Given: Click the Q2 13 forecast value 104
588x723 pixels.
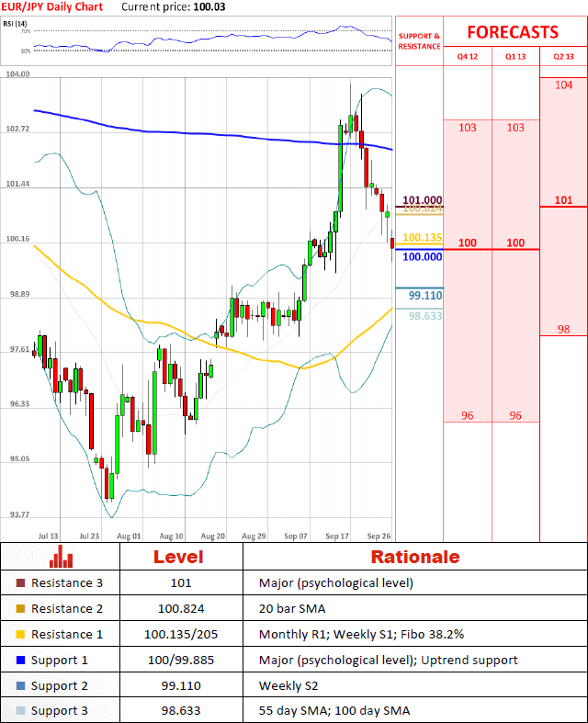Looking at the screenshot, I should tap(563, 85).
